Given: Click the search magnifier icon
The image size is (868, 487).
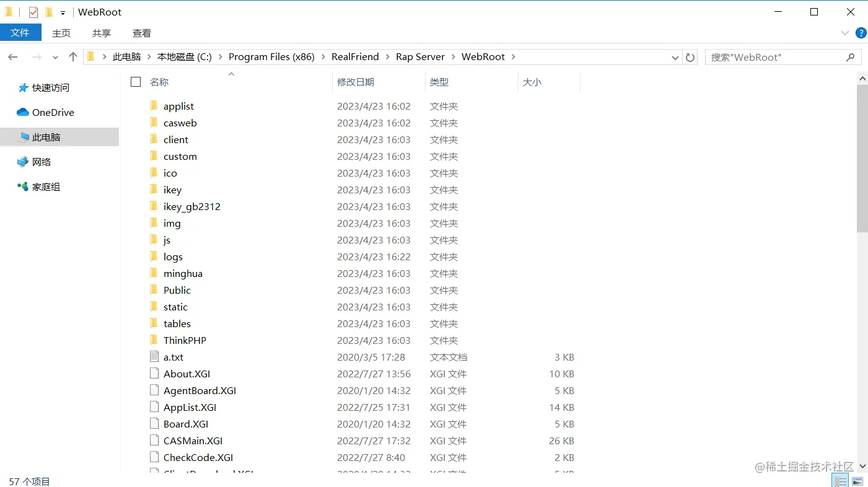Looking at the screenshot, I should [851, 57].
